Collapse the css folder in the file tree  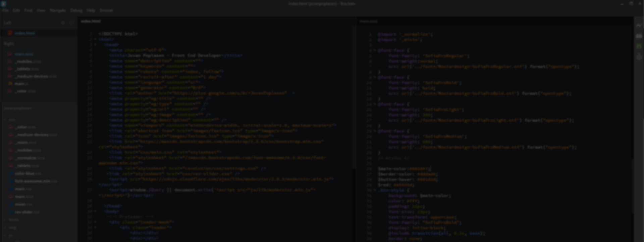[6, 120]
